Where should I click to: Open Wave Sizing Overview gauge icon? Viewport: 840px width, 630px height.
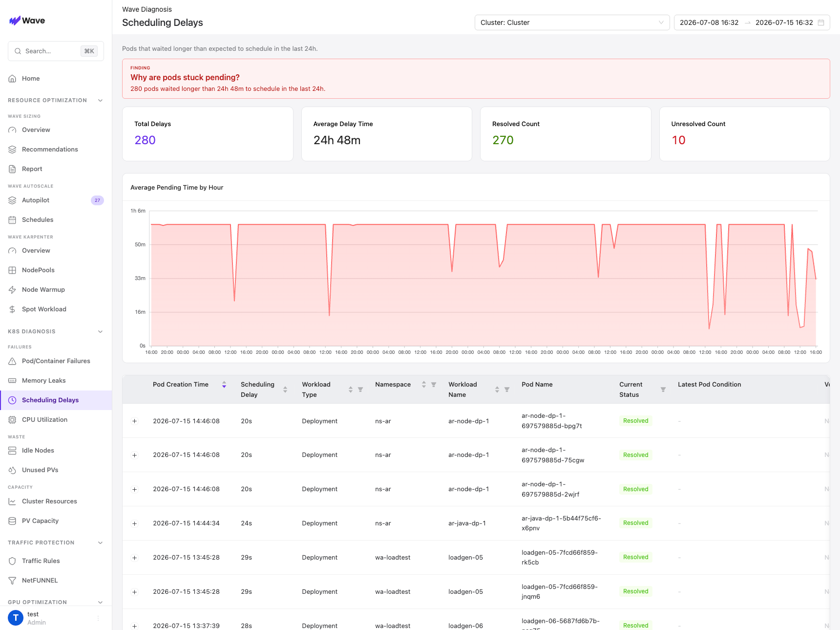point(12,130)
